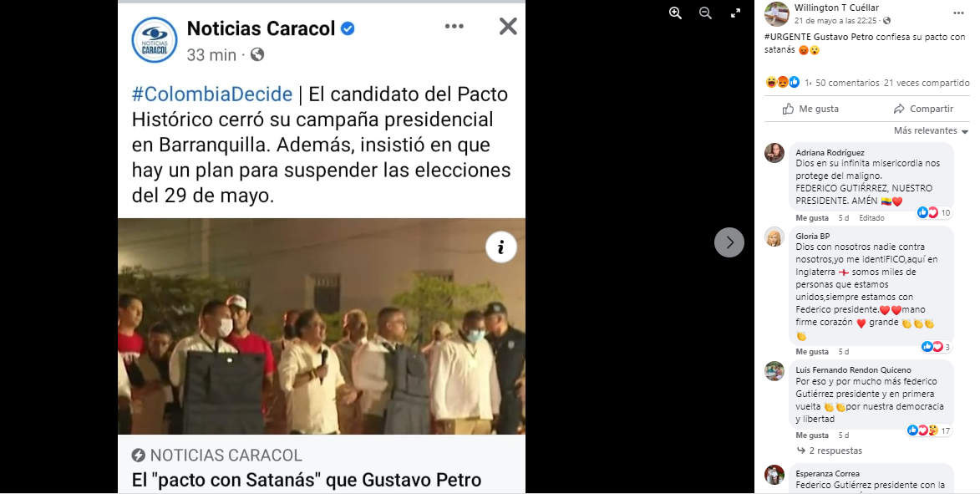Open Willington T Cuéllar's profile name
This screenshot has width=980, height=494.
(x=836, y=8)
